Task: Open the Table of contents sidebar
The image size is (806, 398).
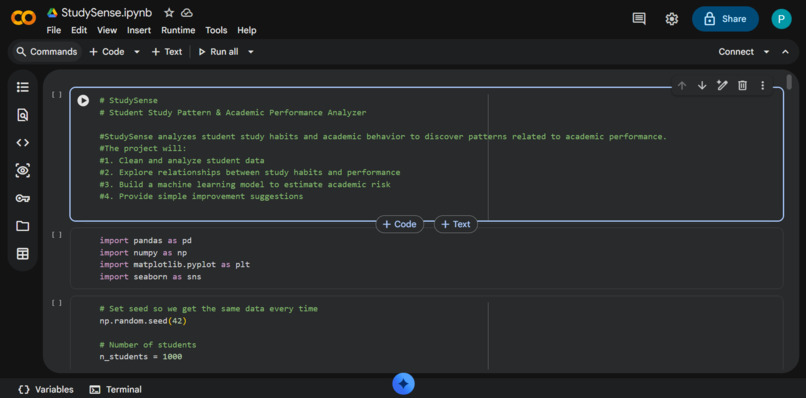Action: point(23,87)
